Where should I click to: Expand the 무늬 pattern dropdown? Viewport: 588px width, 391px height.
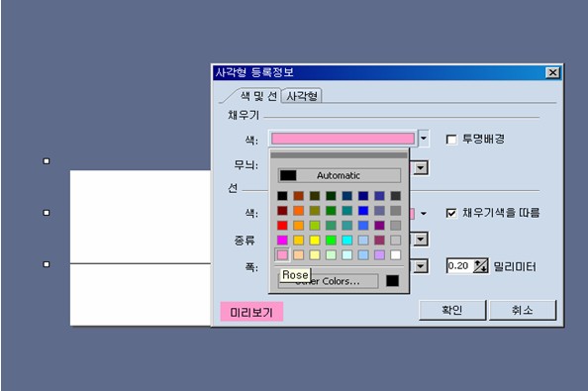pyautogui.click(x=421, y=168)
